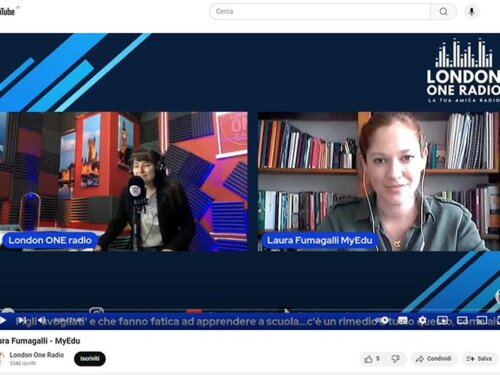
Task: Seek along the video progress bar
Action: [x=250, y=311]
